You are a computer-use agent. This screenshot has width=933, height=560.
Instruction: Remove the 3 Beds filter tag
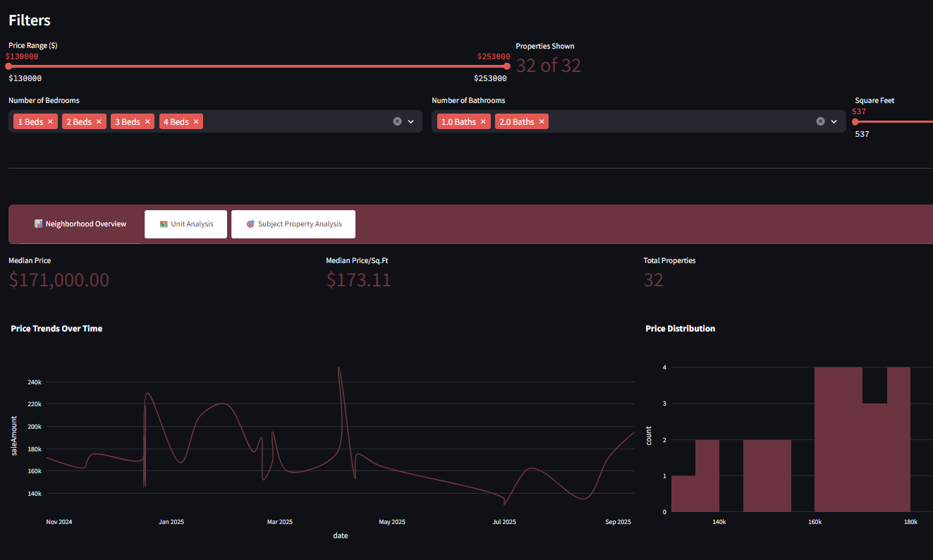147,122
